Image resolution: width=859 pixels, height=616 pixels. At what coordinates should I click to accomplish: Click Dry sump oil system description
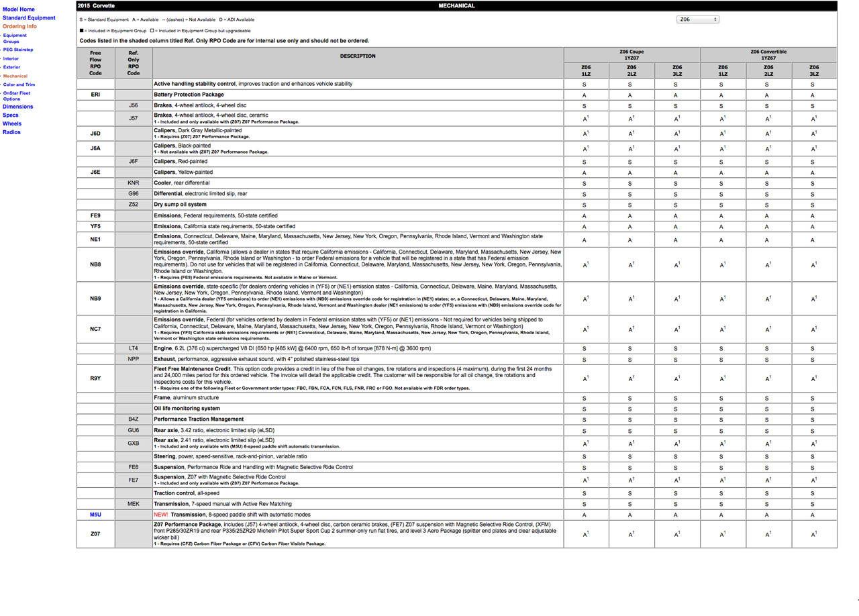(x=180, y=205)
